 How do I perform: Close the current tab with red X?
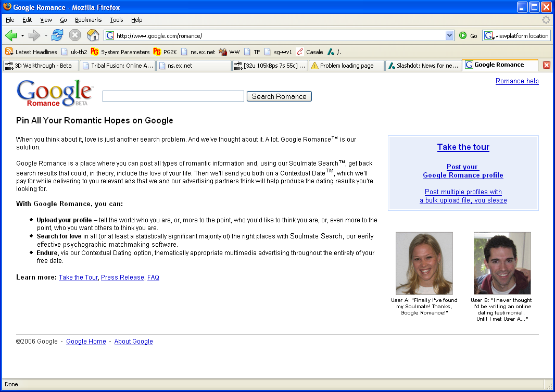pyautogui.click(x=547, y=65)
